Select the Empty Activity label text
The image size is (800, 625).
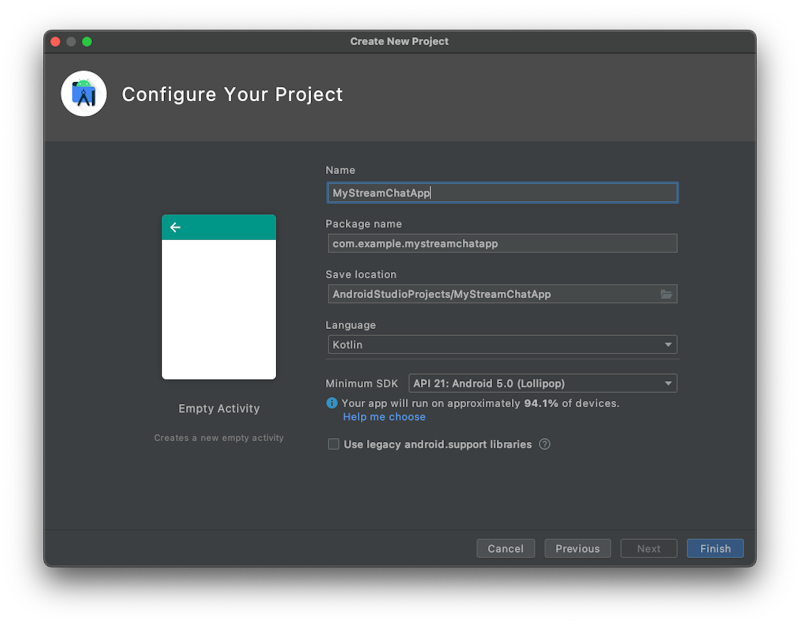click(x=219, y=408)
